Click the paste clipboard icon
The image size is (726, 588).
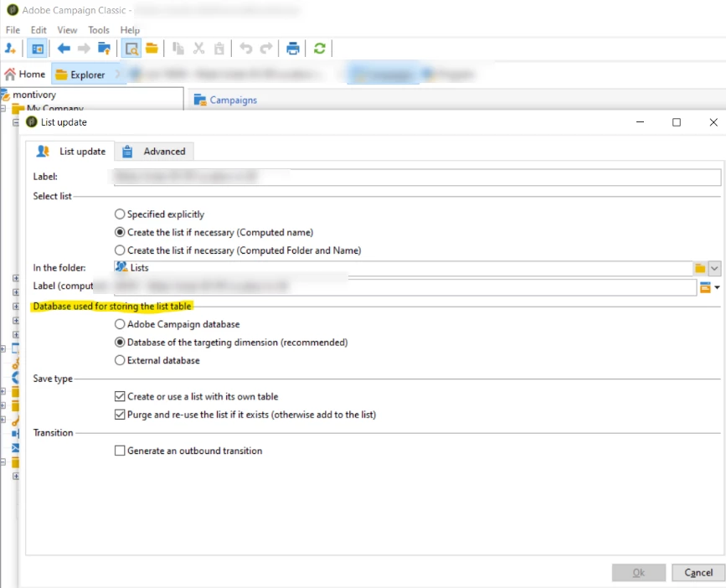point(219,48)
